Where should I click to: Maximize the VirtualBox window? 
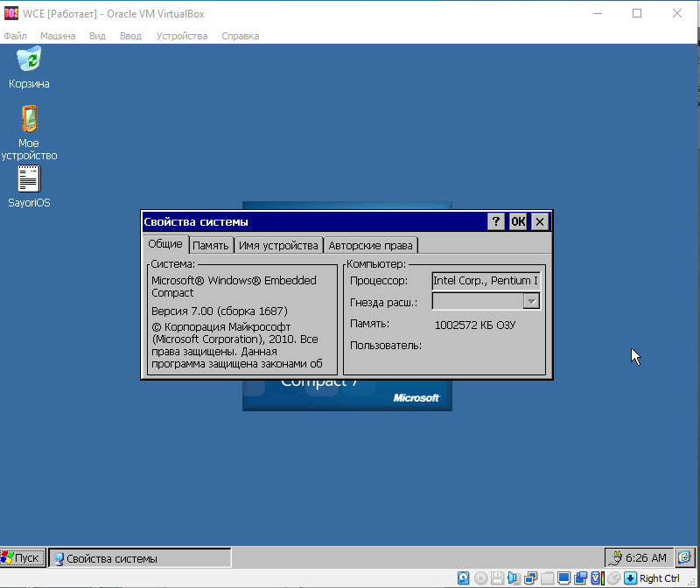[637, 13]
